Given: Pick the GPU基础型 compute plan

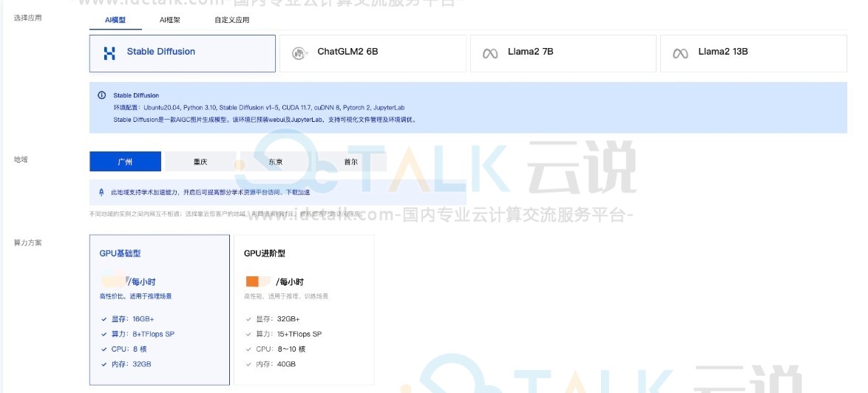Looking at the screenshot, I should (x=160, y=310).
